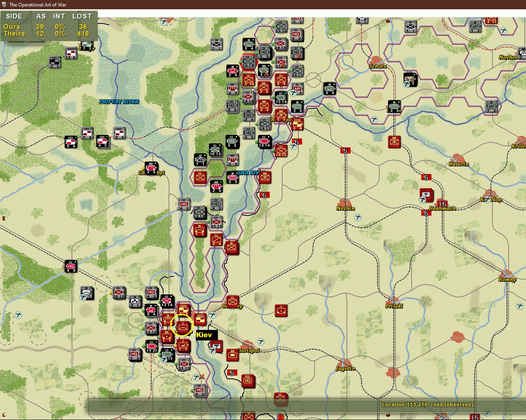Select white XXX unit marked 4 5
This screenshot has width=526, height=420.
click(103, 141)
